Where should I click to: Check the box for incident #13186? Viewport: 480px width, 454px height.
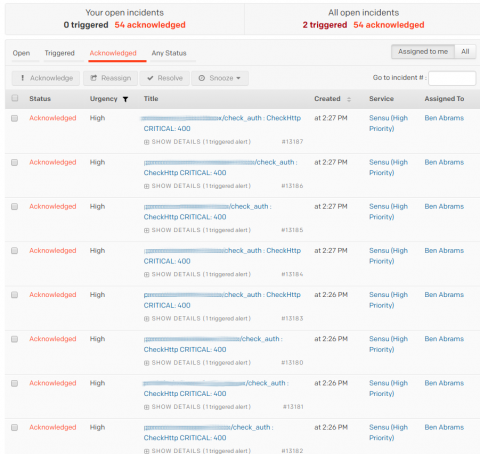pyautogui.click(x=14, y=162)
